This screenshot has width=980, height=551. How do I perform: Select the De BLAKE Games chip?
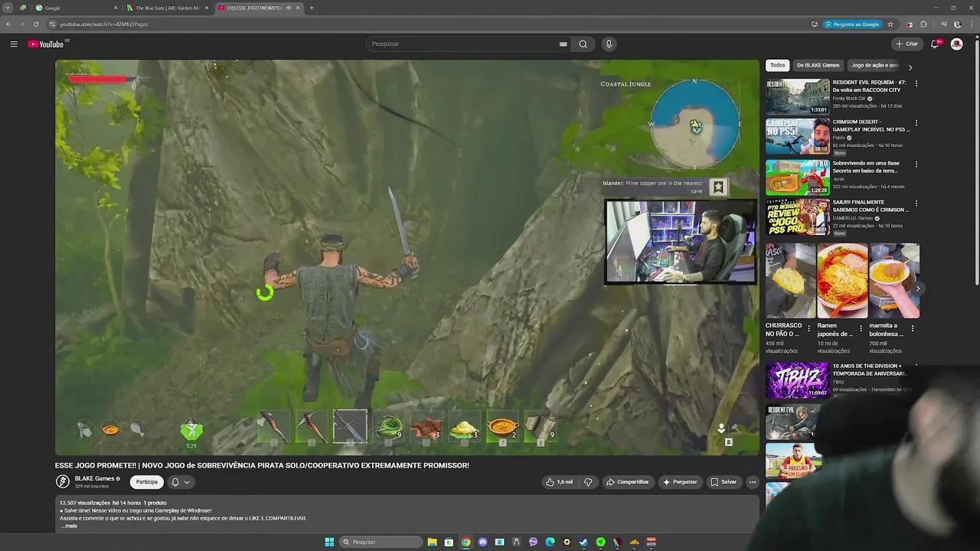coord(818,65)
